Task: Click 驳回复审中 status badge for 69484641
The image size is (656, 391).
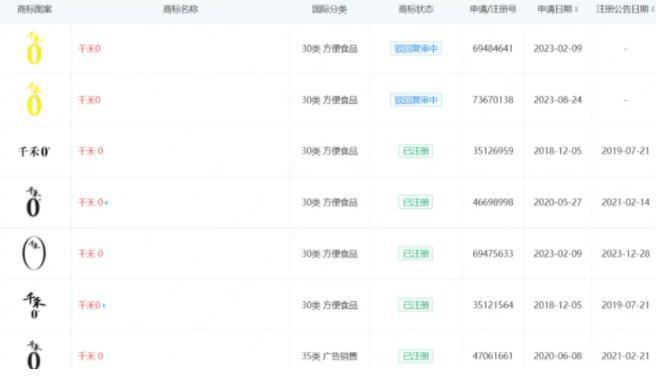Action: [416, 49]
